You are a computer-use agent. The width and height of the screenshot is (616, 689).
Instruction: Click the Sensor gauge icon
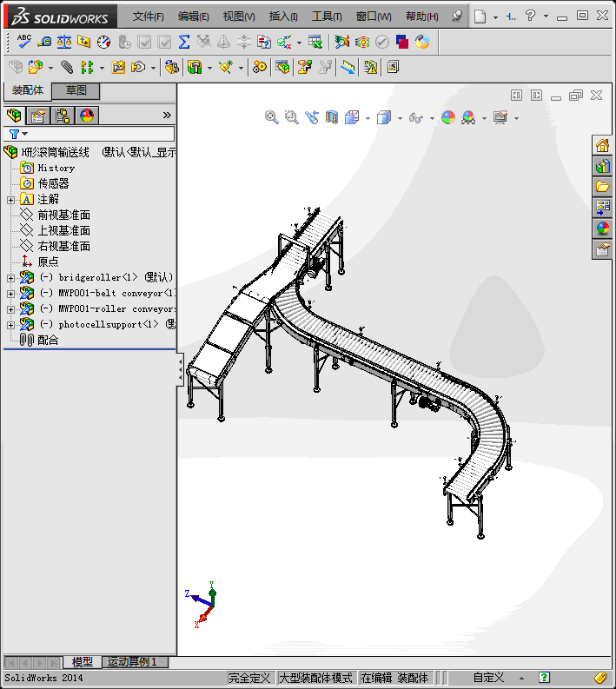coord(103,42)
